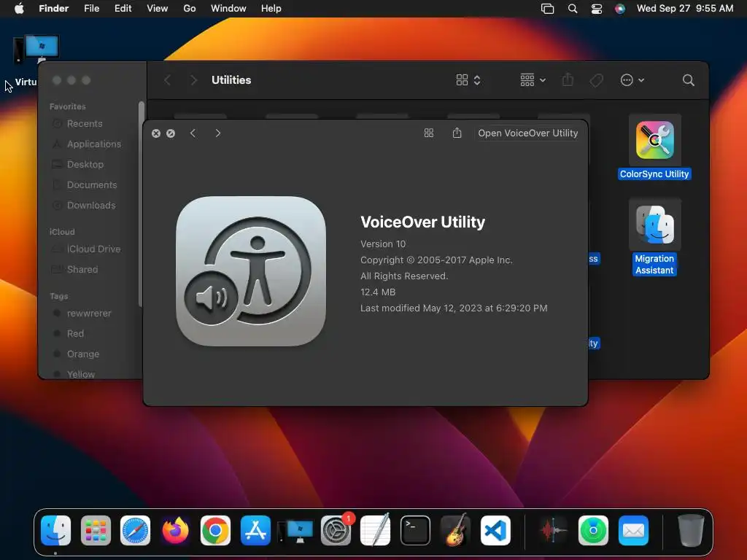Image resolution: width=747 pixels, height=560 pixels.
Task: Select the Red tag in sidebar
Action: 75,334
